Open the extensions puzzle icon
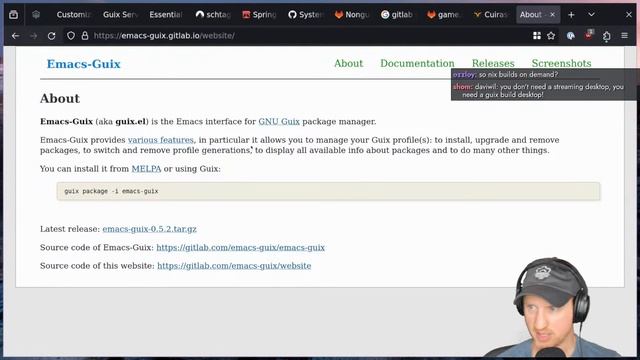 tap(607, 36)
